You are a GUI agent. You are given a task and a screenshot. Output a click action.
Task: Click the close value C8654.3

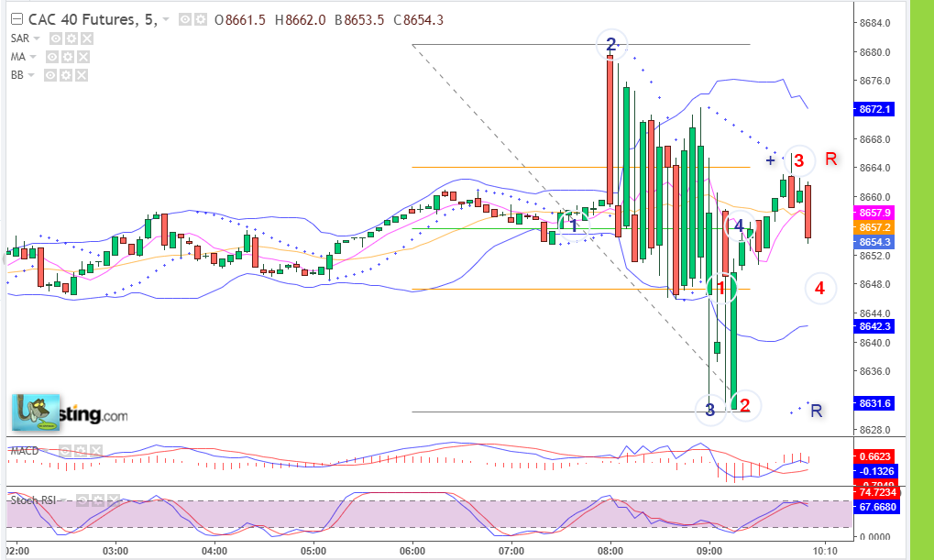coord(419,20)
